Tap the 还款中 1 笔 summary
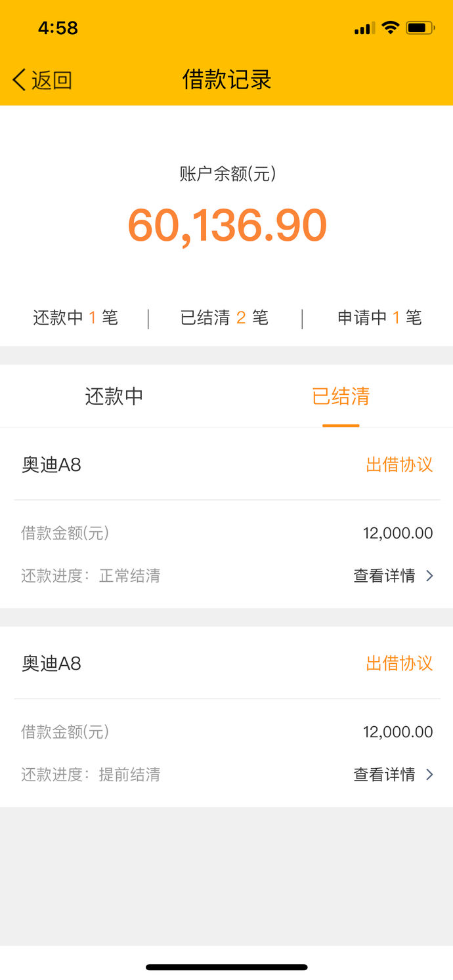 tap(75, 318)
